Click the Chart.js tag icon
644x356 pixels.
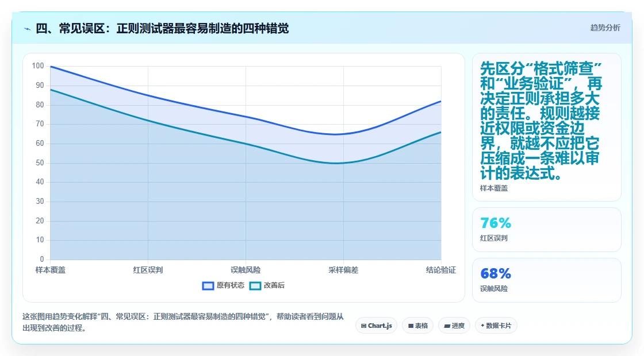point(363,326)
